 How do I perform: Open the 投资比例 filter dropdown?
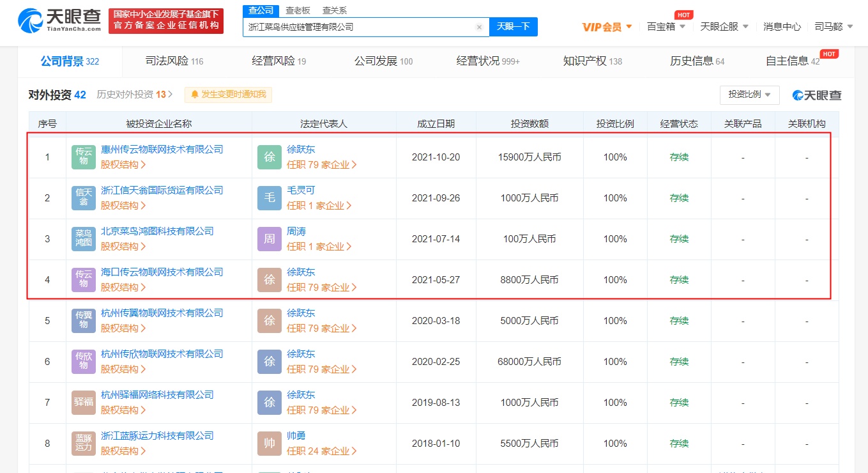[749, 95]
